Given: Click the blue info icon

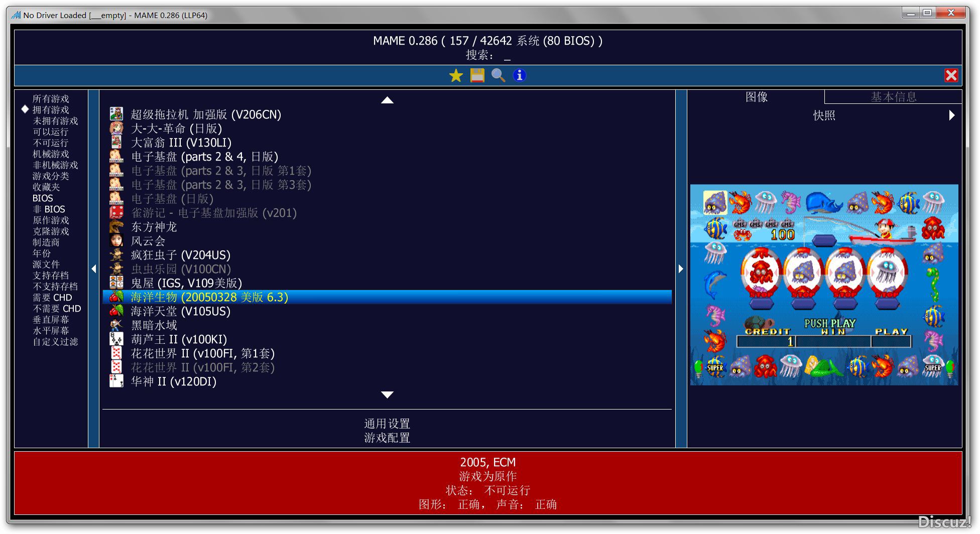Looking at the screenshot, I should (x=519, y=76).
